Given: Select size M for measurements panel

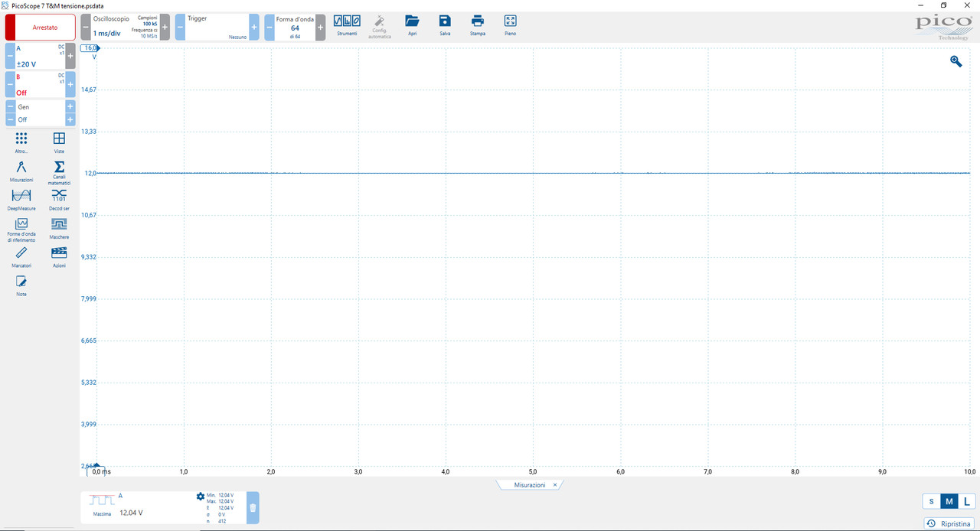Looking at the screenshot, I should pos(949,501).
